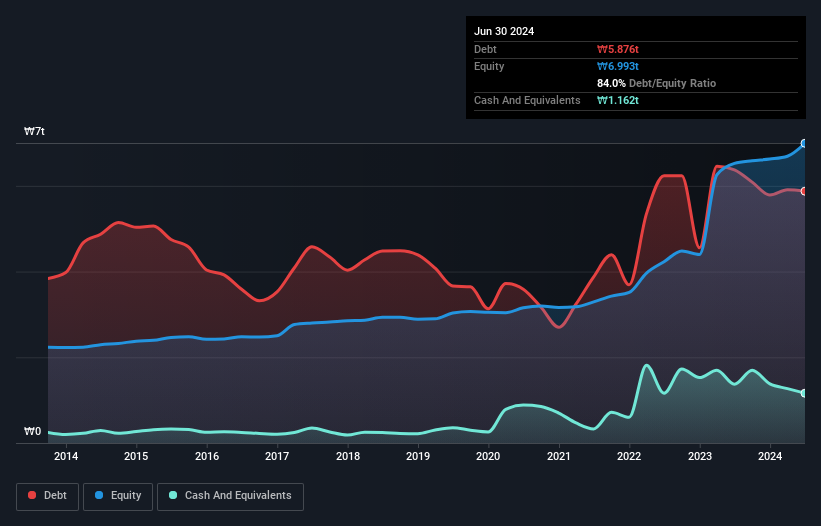Click the Equity label in tooltip
The image size is (821, 526).
tap(489, 66)
